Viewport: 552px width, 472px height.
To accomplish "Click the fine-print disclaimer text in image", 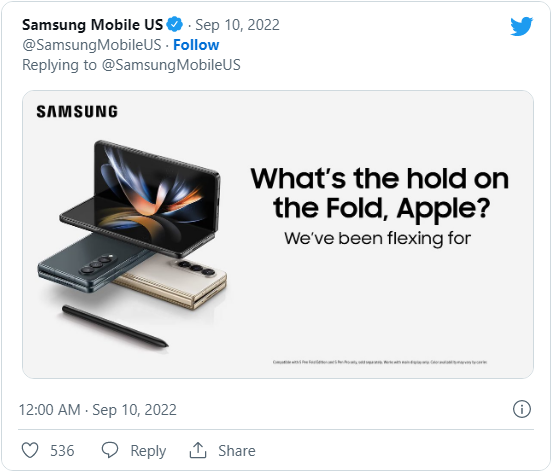I will 380,362.
